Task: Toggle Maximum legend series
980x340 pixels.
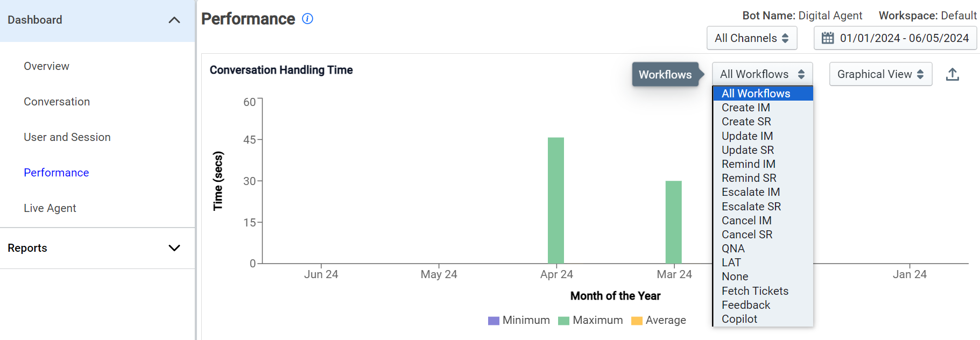Action: click(590, 320)
